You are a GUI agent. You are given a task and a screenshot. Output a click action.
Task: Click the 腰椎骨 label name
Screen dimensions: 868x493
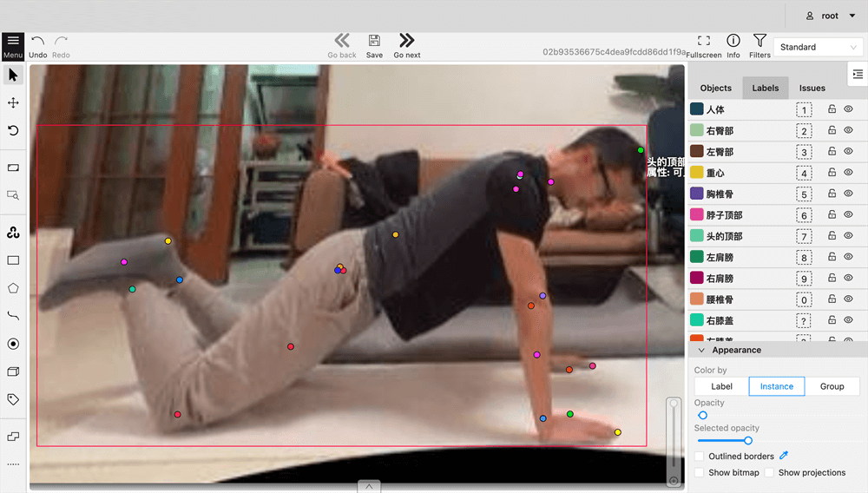click(x=720, y=299)
